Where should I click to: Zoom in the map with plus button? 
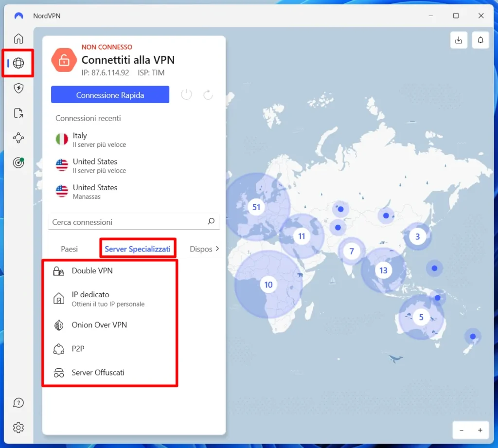[480, 430]
